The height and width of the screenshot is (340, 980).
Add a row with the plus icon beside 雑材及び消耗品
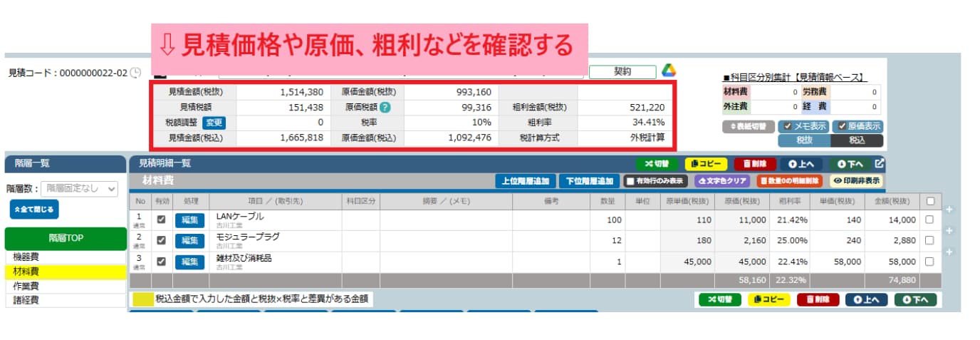[949, 252]
